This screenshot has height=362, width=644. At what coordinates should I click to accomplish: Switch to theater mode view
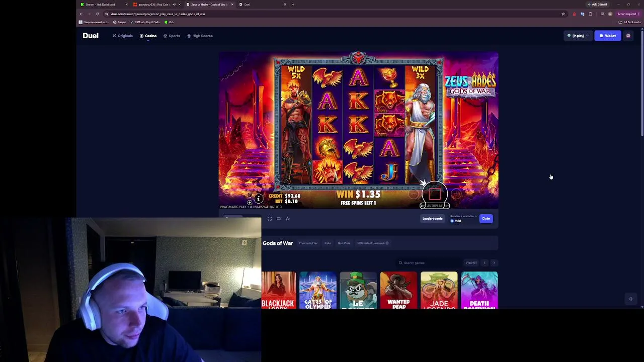pyautogui.click(x=278, y=219)
